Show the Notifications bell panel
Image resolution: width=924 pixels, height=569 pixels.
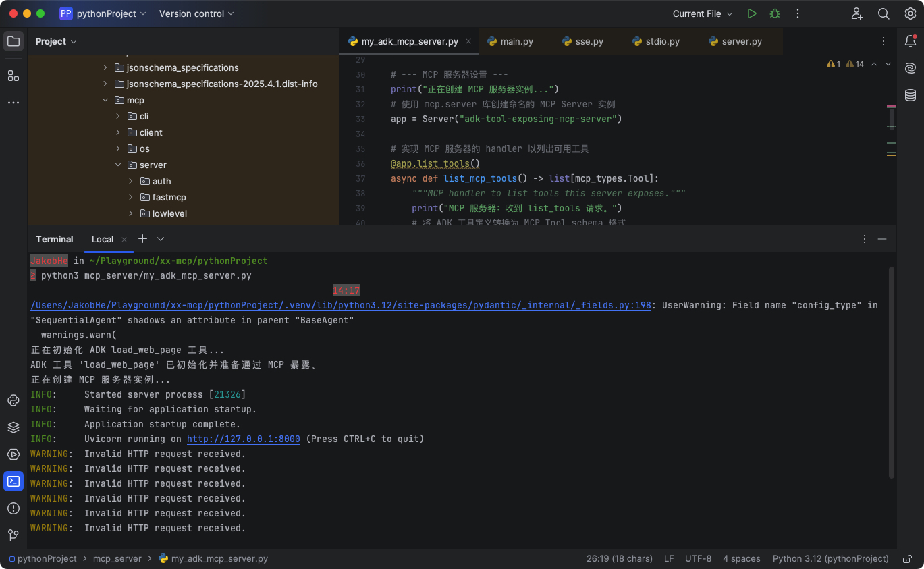911,41
